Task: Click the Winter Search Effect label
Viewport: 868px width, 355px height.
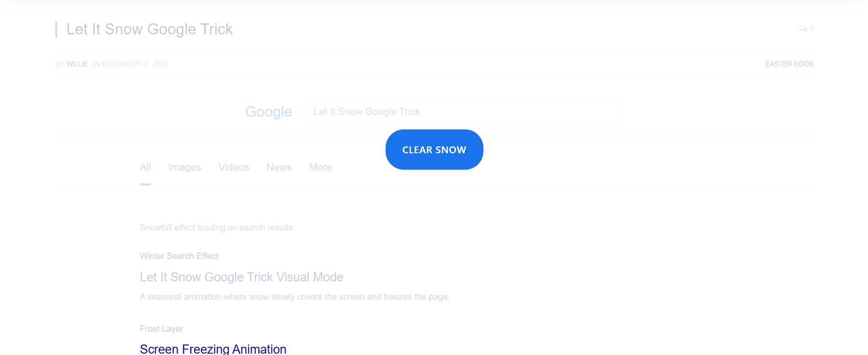Action: point(179,256)
